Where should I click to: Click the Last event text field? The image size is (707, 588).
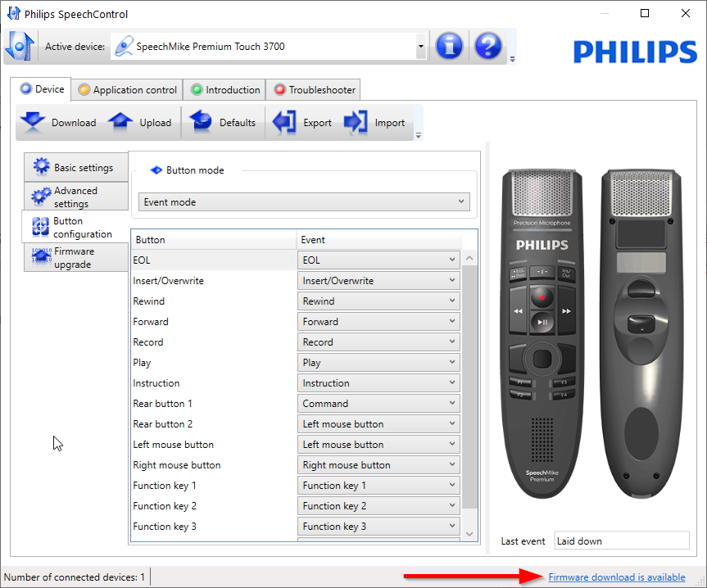coord(621,541)
